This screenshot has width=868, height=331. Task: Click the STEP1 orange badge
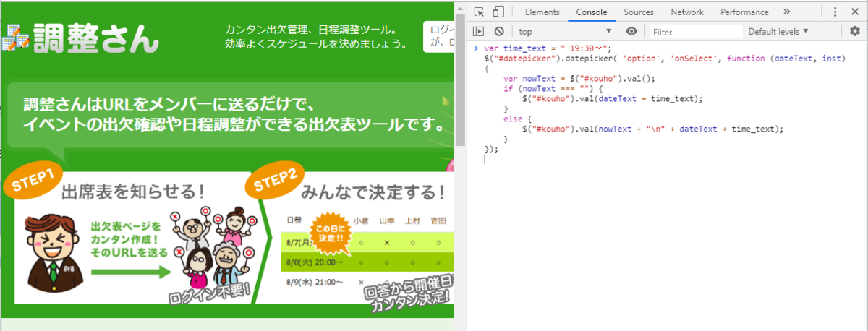pos(32,181)
